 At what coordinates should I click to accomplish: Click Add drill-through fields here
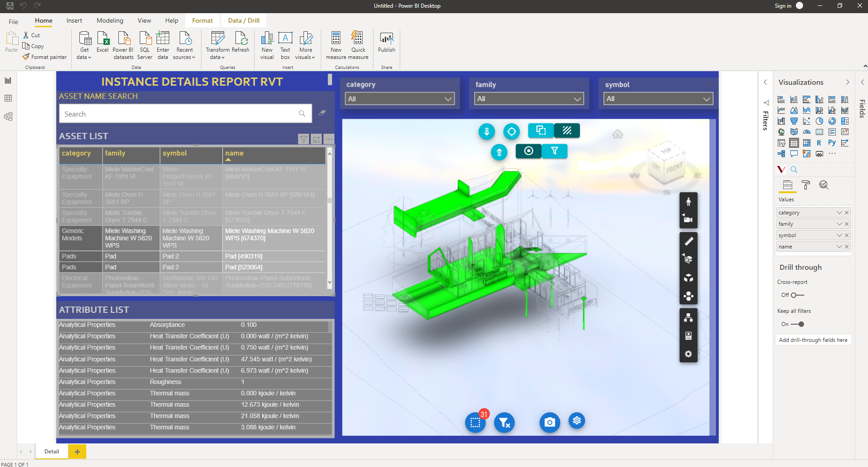point(813,340)
